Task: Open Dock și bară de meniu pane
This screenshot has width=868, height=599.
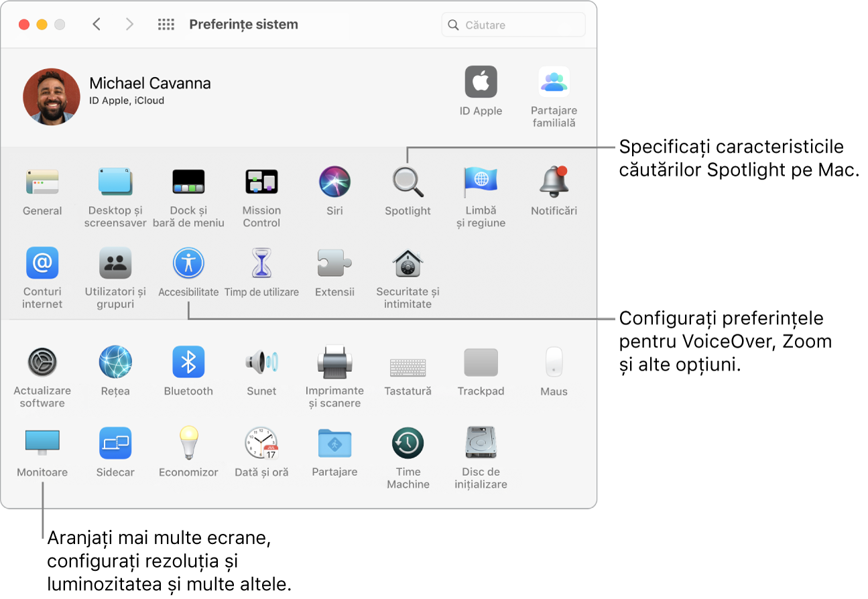Action: tap(188, 182)
